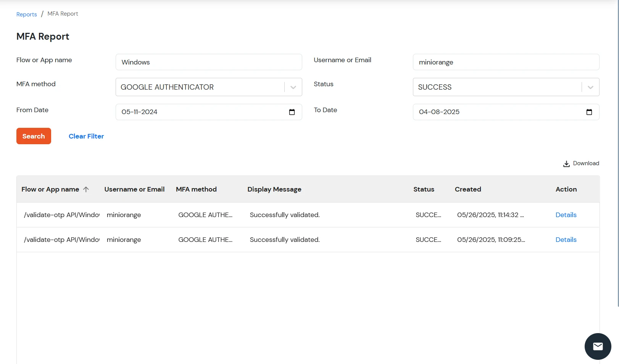Click the floating mail chat button

point(598,346)
